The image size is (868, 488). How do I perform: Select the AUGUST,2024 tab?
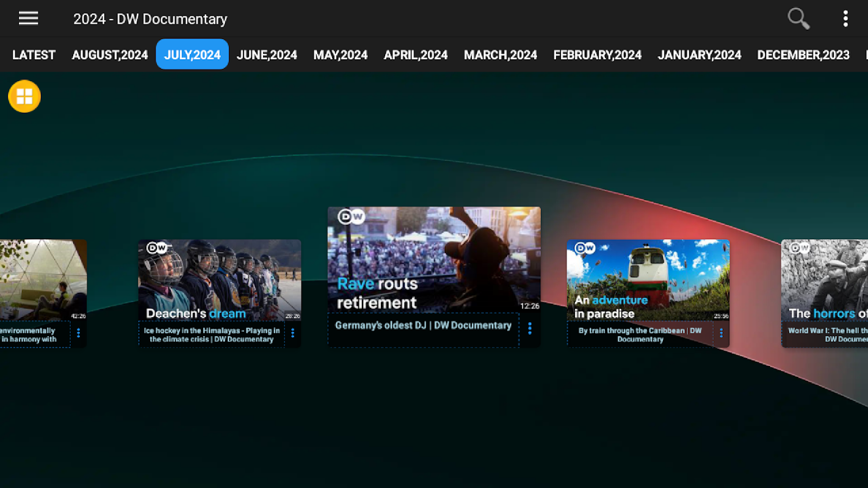(110, 55)
